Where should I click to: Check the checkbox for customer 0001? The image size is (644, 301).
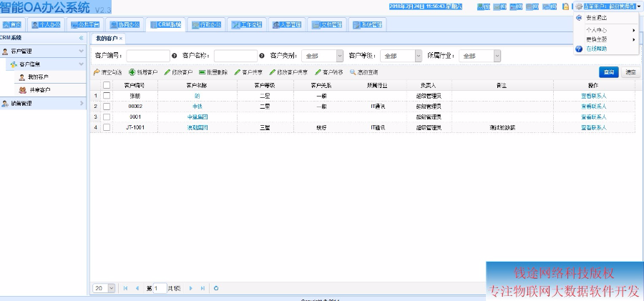tap(107, 117)
